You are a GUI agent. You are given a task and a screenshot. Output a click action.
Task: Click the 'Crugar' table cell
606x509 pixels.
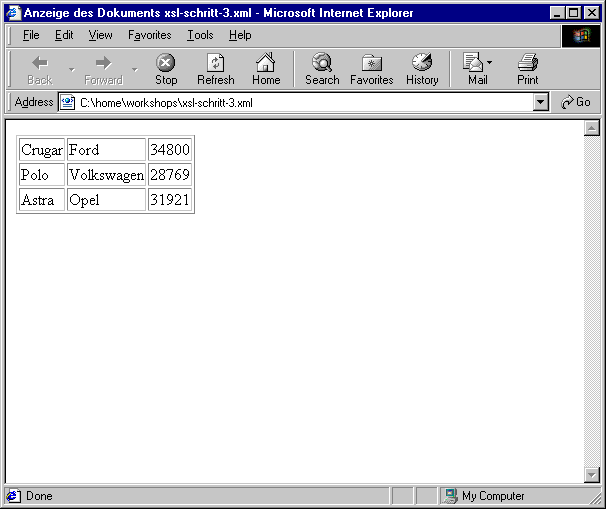point(42,150)
